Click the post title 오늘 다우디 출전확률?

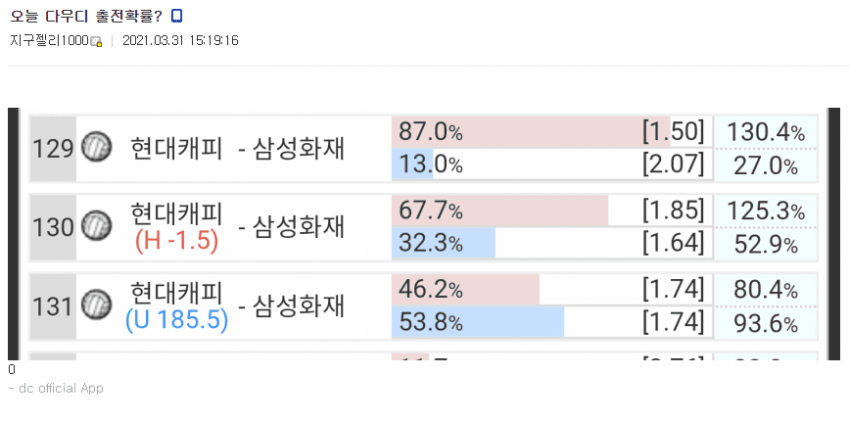85,16
